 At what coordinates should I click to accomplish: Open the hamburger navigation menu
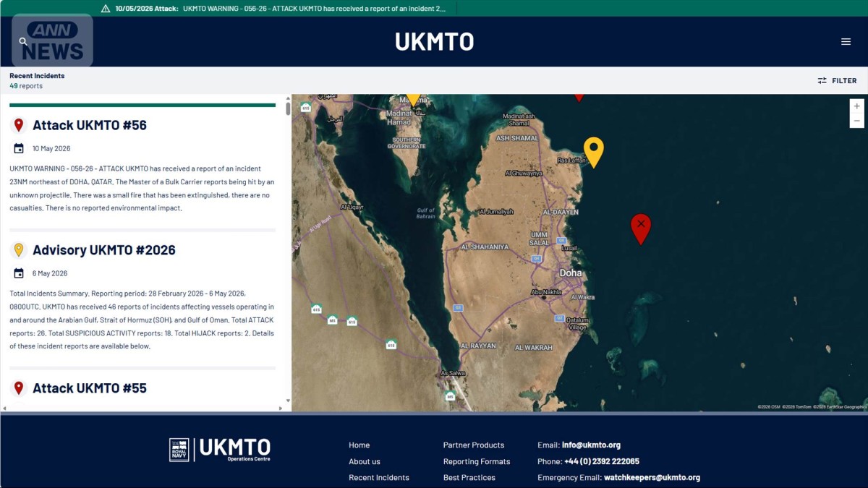(846, 42)
